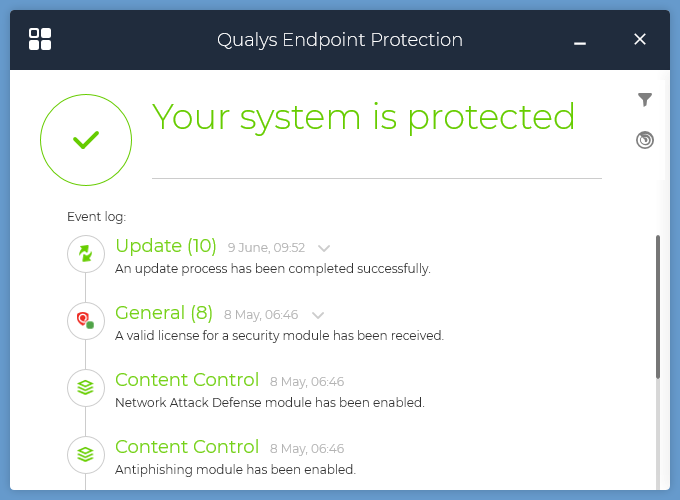Minimize the Qualys Endpoint Protection window
The width and height of the screenshot is (680, 500).
point(580,43)
